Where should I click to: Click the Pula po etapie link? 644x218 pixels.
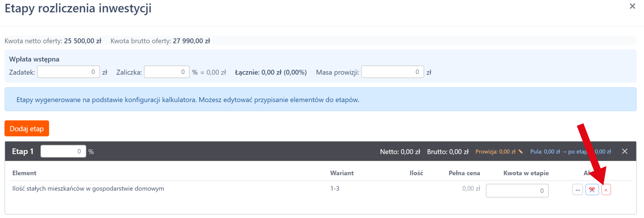tap(570, 152)
